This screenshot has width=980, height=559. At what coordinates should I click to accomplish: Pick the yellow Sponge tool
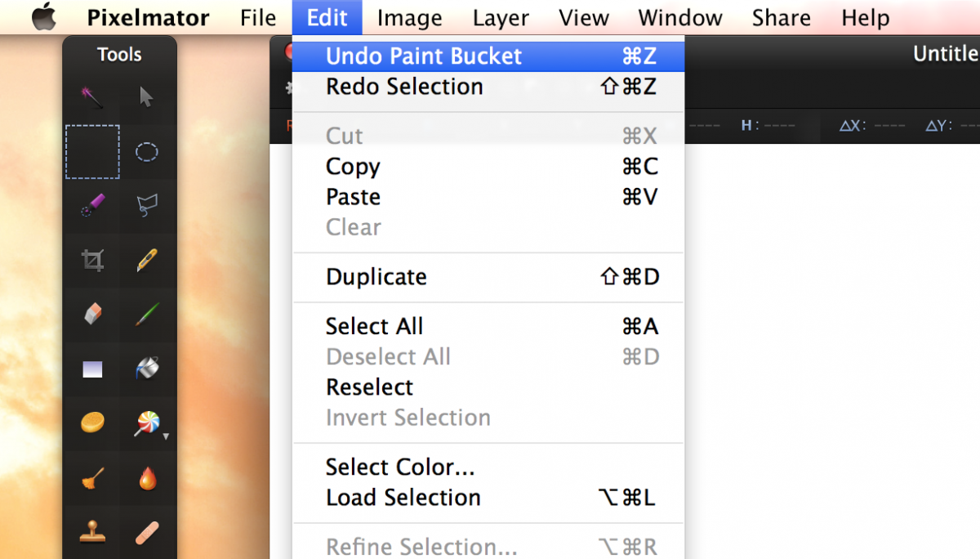(x=92, y=423)
